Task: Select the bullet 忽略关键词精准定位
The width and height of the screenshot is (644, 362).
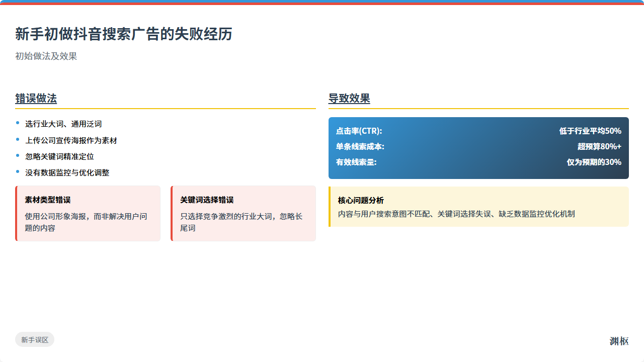Action: pyautogui.click(x=59, y=156)
